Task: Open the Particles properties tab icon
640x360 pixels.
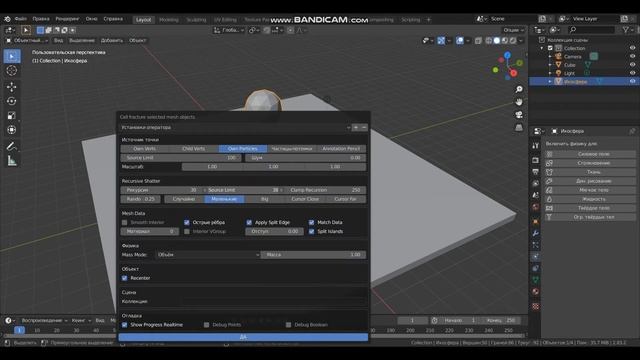Action: [536, 245]
